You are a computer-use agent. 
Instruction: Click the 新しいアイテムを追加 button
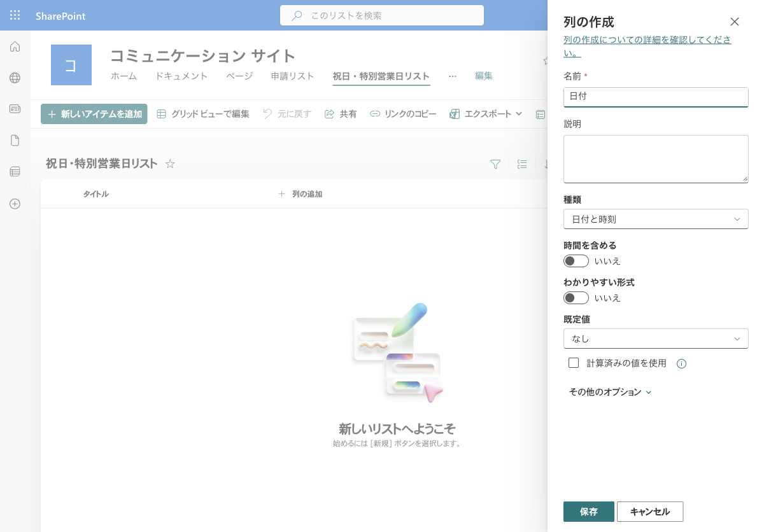tap(94, 114)
